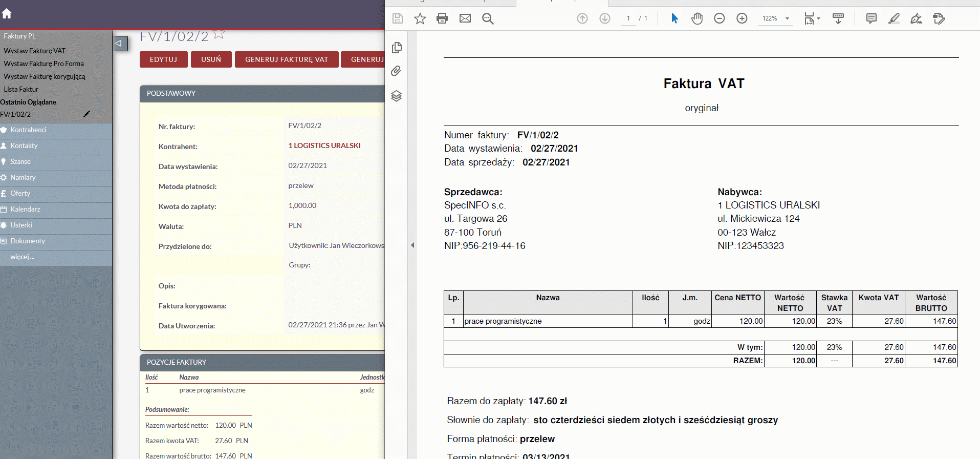Click 'prace programistyczne' in invoice positions
The width and height of the screenshot is (980, 459).
click(212, 390)
